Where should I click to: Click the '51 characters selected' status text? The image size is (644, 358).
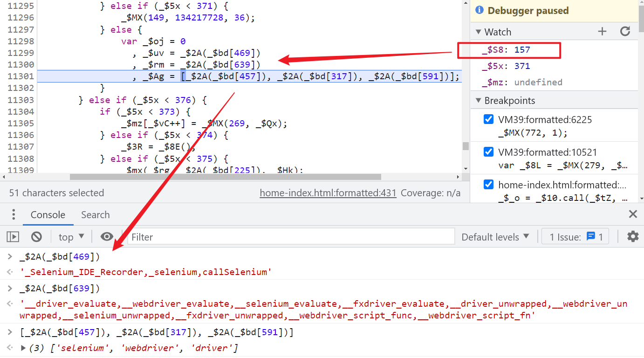[56, 193]
